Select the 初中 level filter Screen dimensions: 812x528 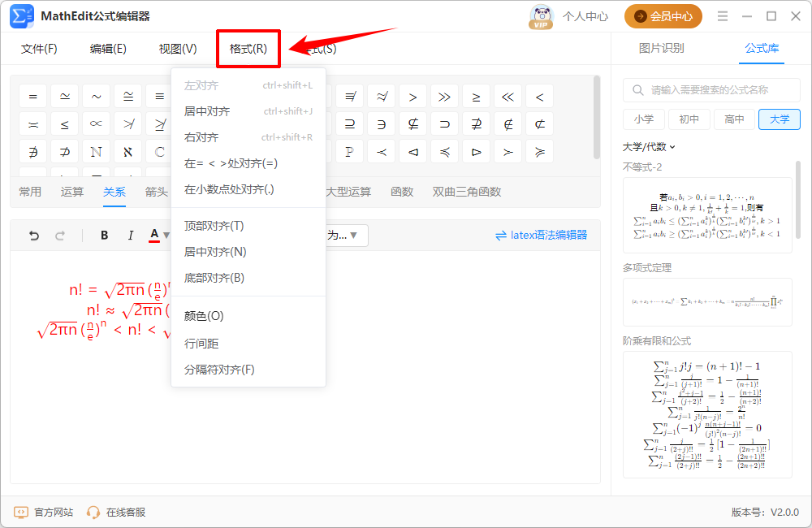689,119
